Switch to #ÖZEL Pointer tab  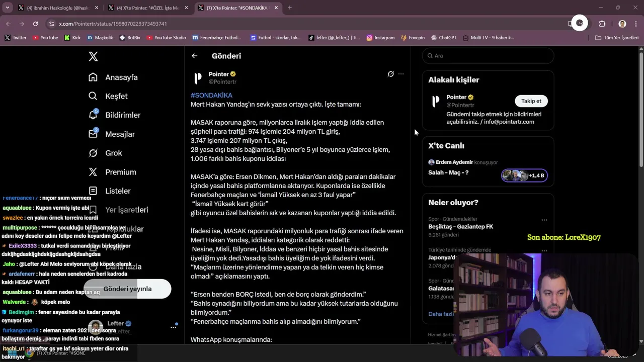click(147, 8)
